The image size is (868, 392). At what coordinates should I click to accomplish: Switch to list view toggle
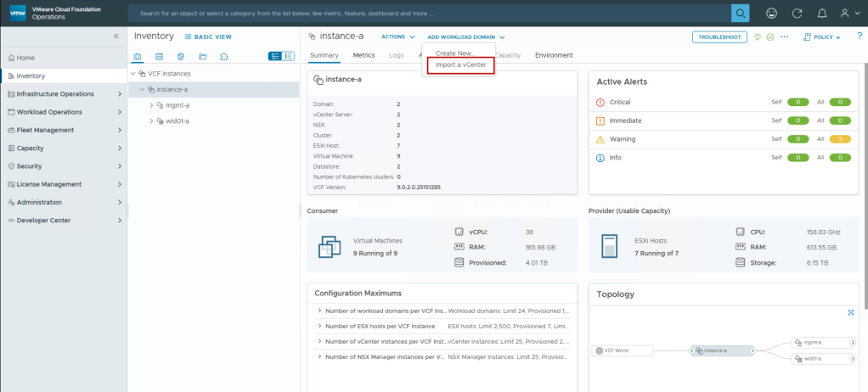click(289, 56)
